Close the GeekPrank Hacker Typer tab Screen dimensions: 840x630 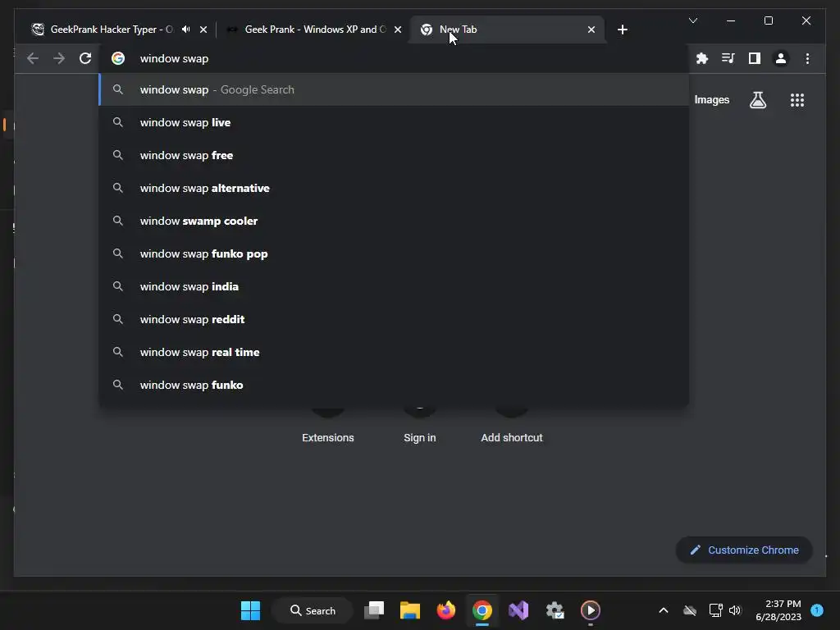[x=203, y=30]
